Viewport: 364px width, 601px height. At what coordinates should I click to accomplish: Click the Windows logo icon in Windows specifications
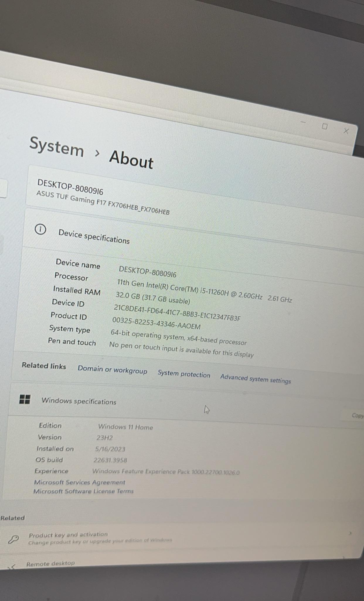(x=25, y=399)
